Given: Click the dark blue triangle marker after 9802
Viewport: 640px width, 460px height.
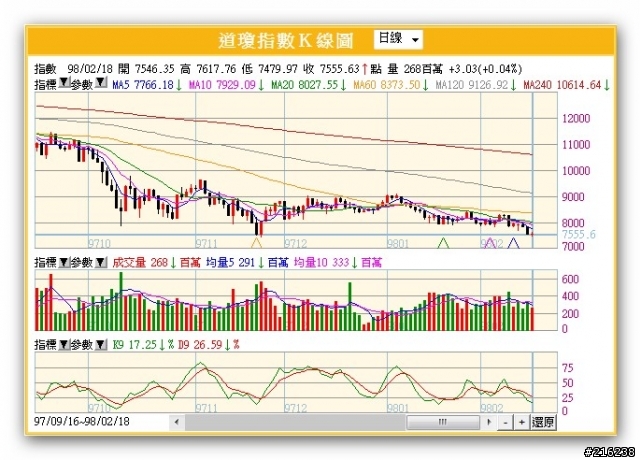Looking at the screenshot, I should click(513, 243).
